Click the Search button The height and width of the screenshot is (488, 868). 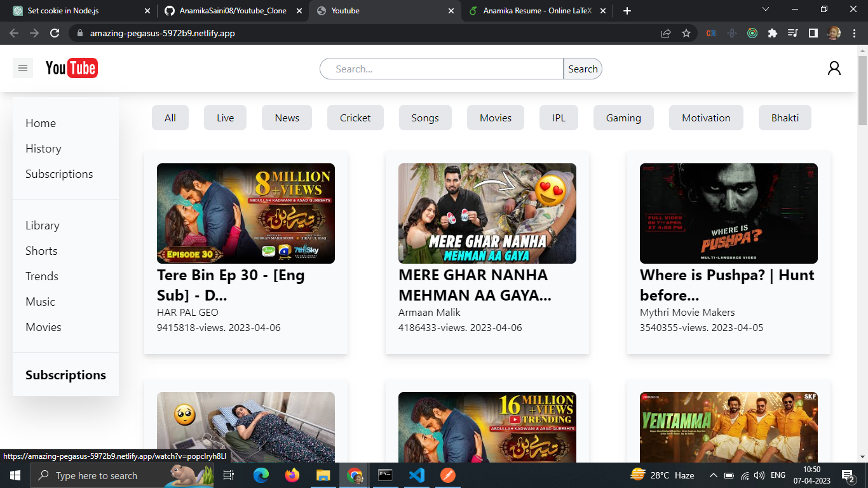click(582, 69)
